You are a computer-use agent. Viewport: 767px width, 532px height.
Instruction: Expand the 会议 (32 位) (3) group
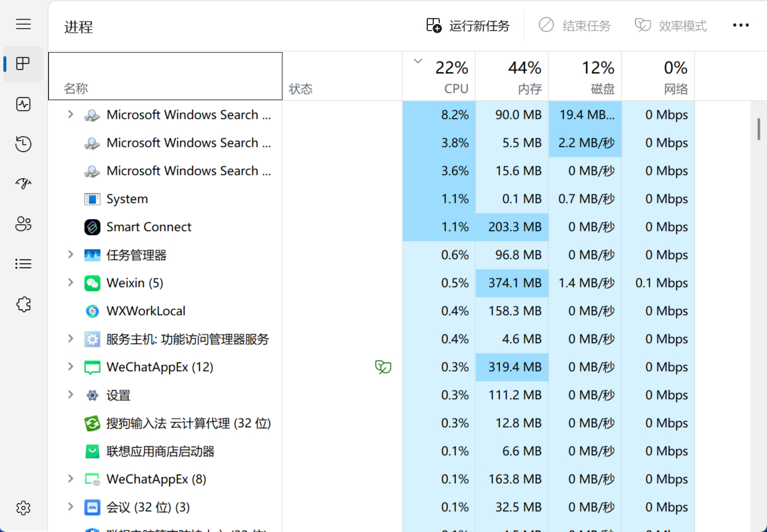(71, 507)
